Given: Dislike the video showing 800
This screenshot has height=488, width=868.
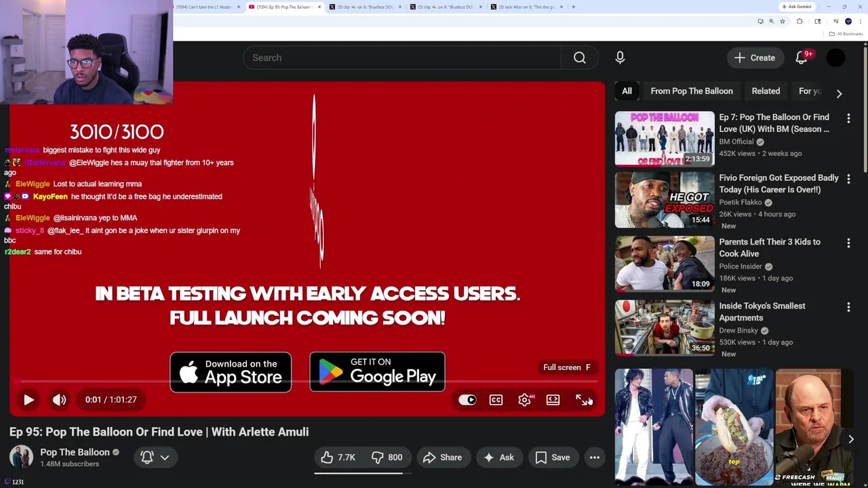Looking at the screenshot, I should point(388,457).
